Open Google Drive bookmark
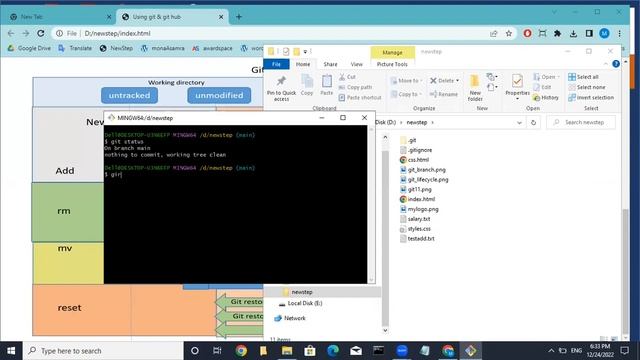 pos(29,48)
